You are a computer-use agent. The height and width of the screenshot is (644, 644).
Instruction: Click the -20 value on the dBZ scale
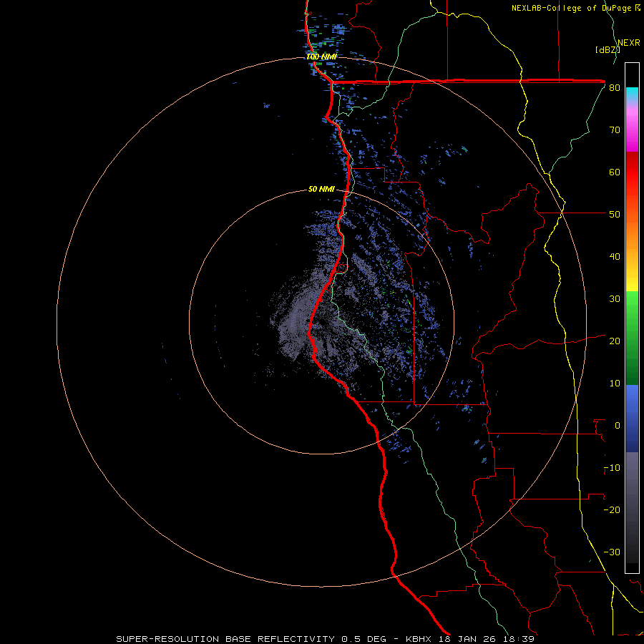pyautogui.click(x=612, y=510)
